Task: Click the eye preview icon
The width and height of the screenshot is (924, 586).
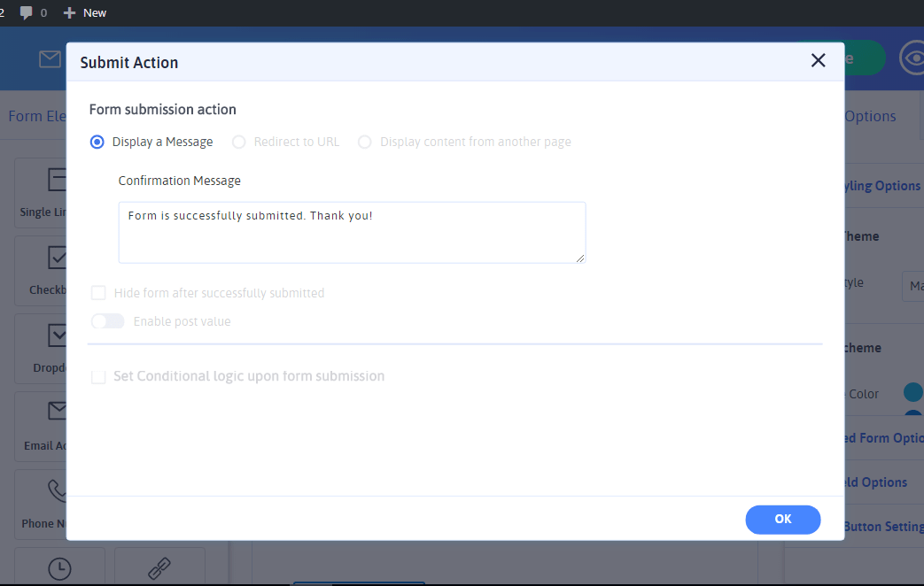Action: tap(912, 59)
